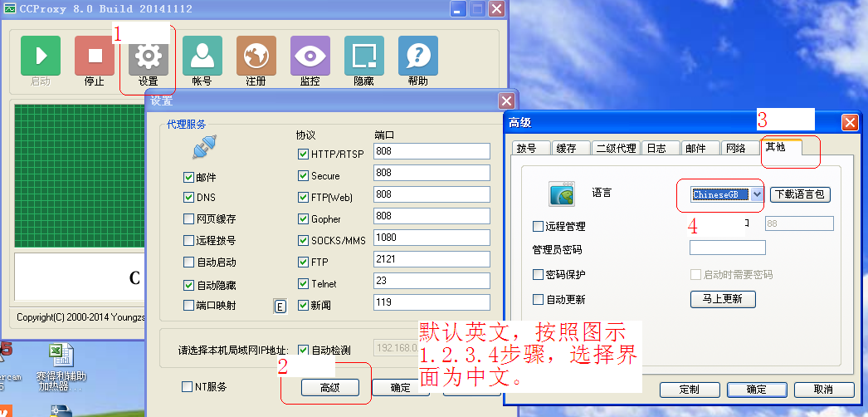868x417 pixels.
Task: Toggle Telnet protocol checkbox
Action: click(303, 283)
